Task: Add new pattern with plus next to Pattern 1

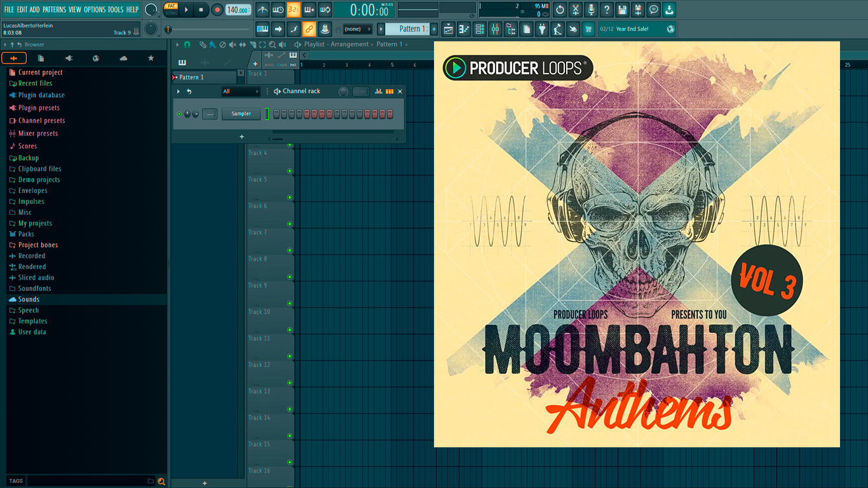Action: 434,29
